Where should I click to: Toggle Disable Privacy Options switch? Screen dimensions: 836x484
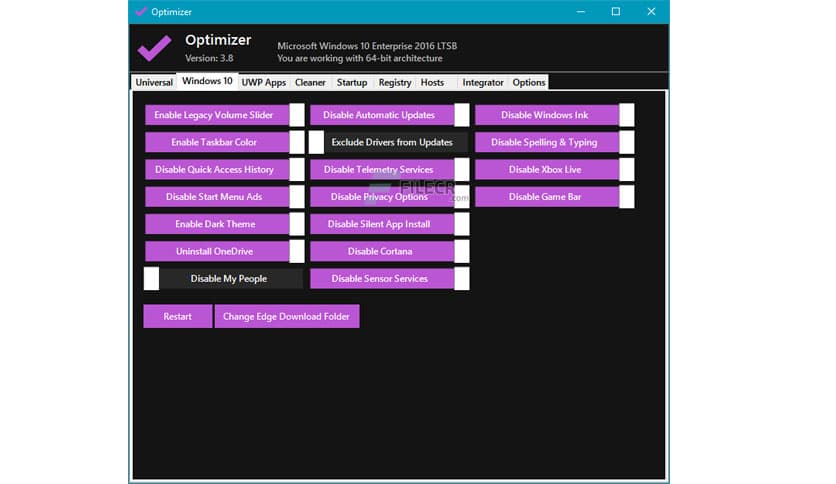coord(389,197)
